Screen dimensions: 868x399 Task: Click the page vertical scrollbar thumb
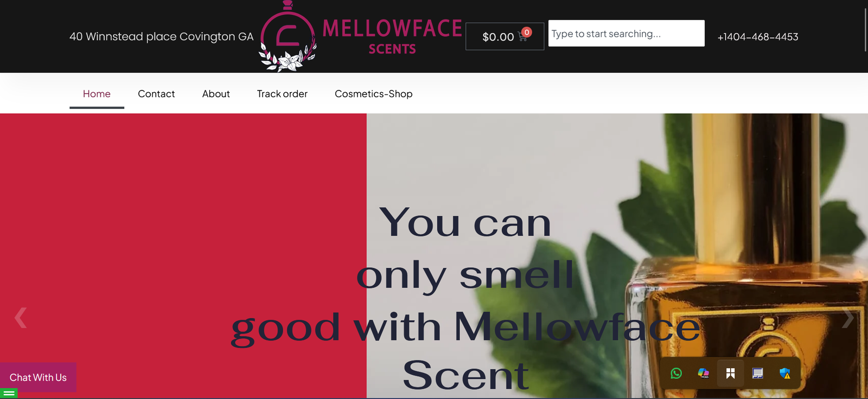tap(865, 30)
